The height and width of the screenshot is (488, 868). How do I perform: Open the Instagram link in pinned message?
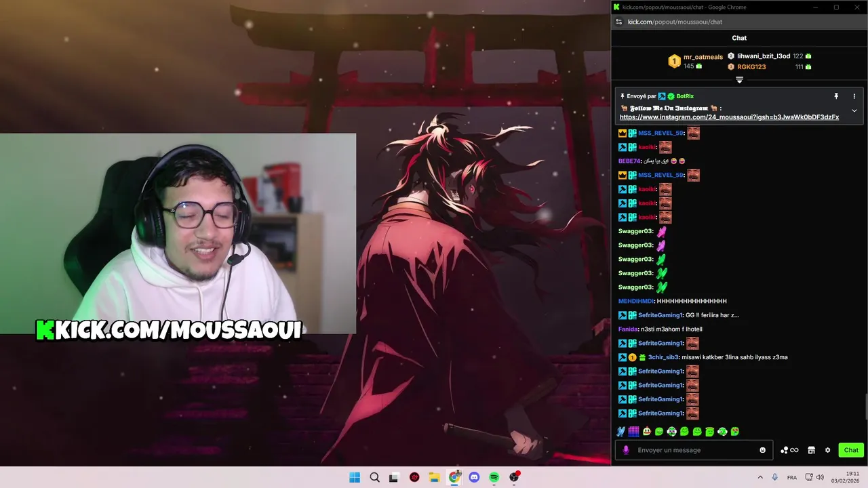(729, 117)
